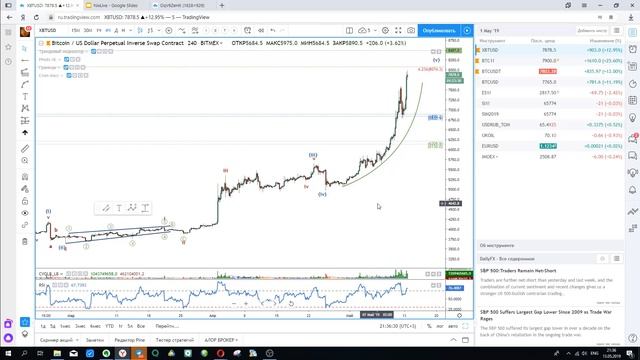
Task: Expand the interval list dropdown arrow
Action: coord(131,31)
